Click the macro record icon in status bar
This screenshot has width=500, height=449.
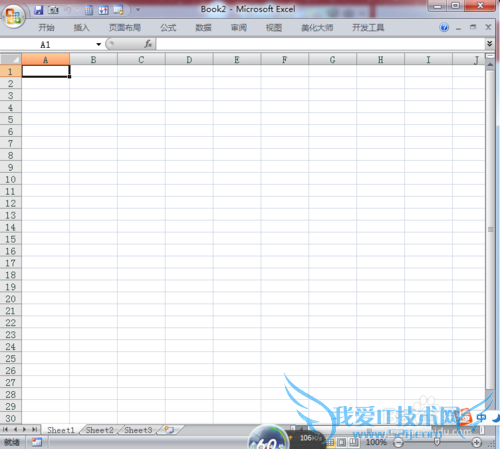point(37,442)
